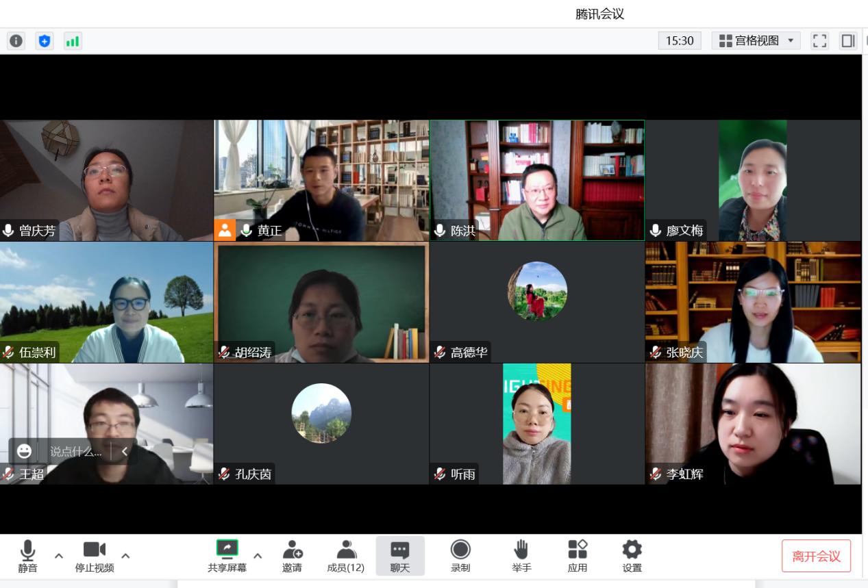
Task: Start recording with 录制 button
Action: click(460, 556)
